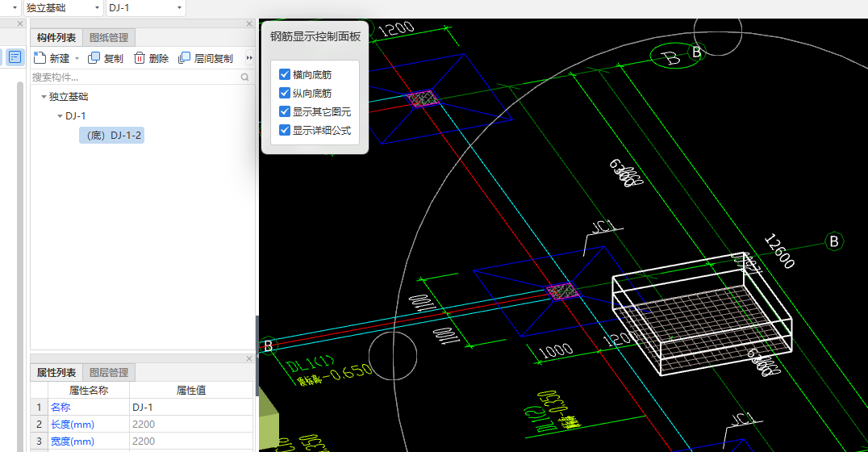The image size is (868, 452).
Task: Click the 新建 (new component) icon
Action: [x=40, y=57]
